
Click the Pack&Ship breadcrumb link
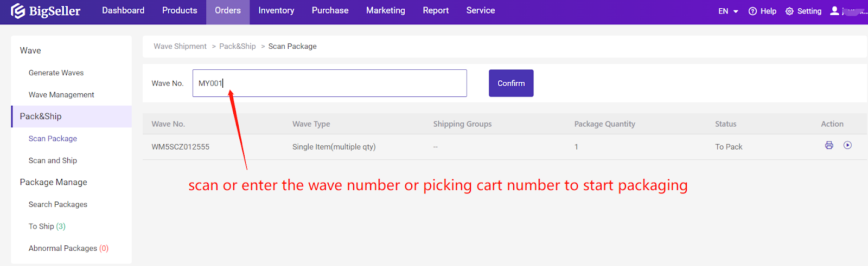point(237,47)
